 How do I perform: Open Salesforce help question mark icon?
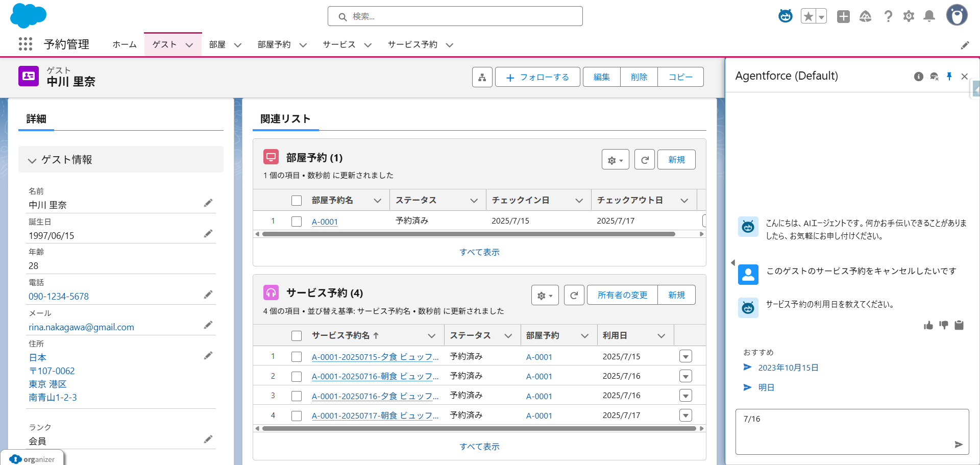click(x=888, y=16)
